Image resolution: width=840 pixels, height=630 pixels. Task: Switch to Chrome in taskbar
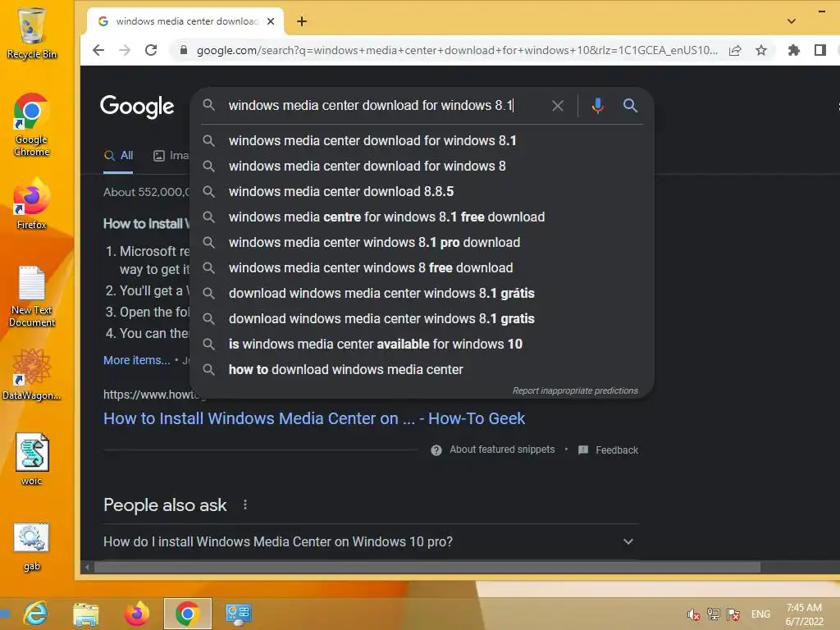click(x=188, y=614)
